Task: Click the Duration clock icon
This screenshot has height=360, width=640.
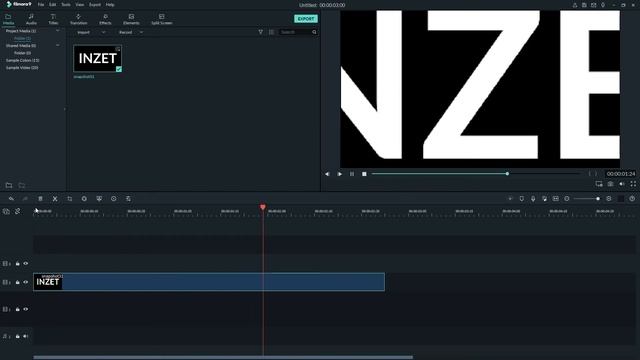Action: (113, 199)
